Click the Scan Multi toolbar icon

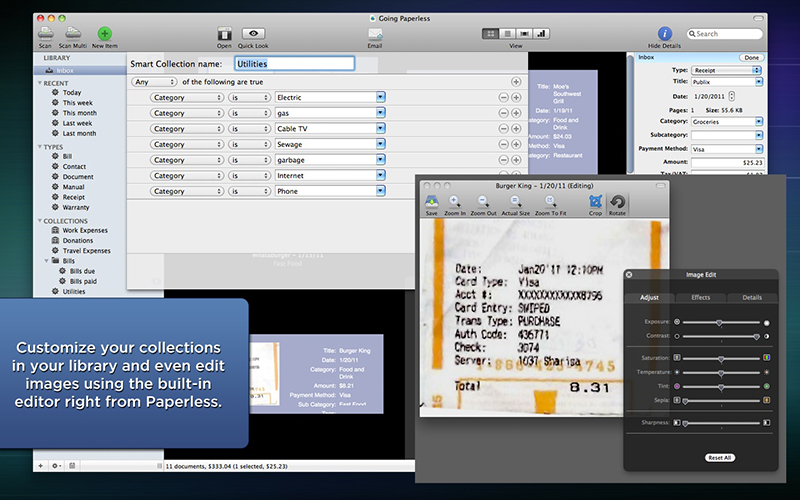pos(72,34)
